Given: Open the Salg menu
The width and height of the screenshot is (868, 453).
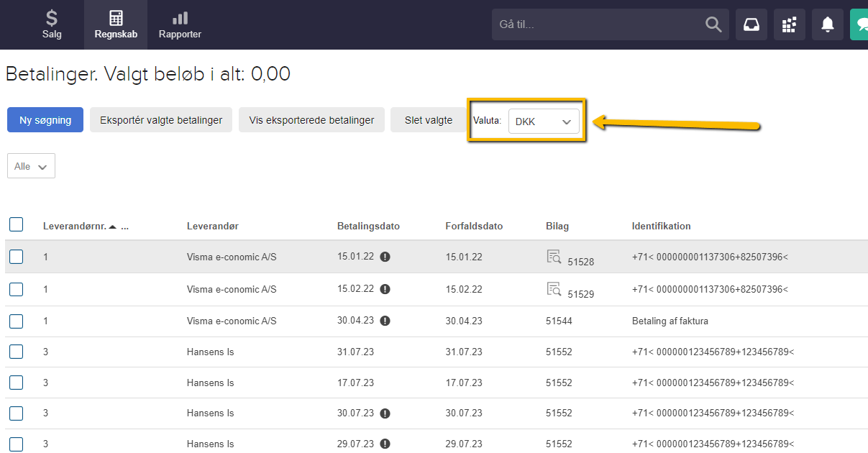Looking at the screenshot, I should (52, 24).
